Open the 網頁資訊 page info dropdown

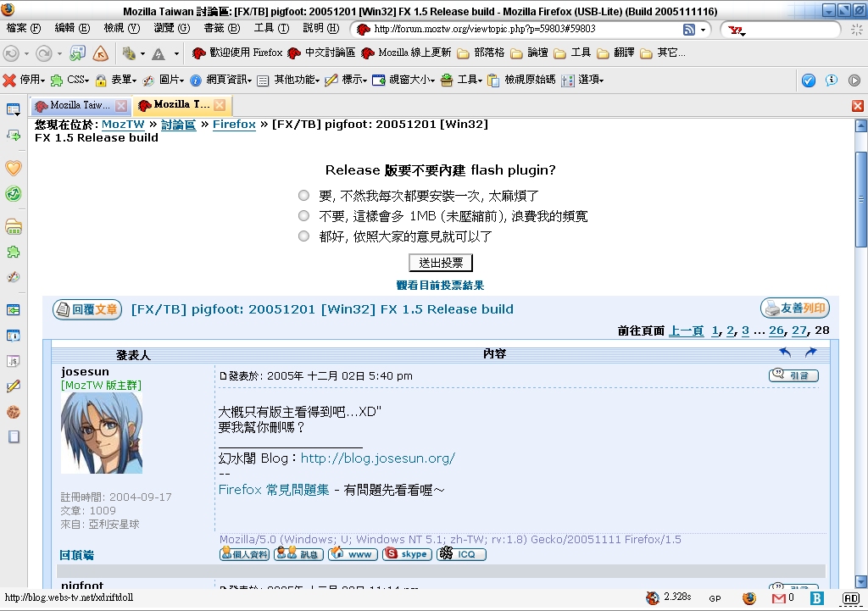221,81
